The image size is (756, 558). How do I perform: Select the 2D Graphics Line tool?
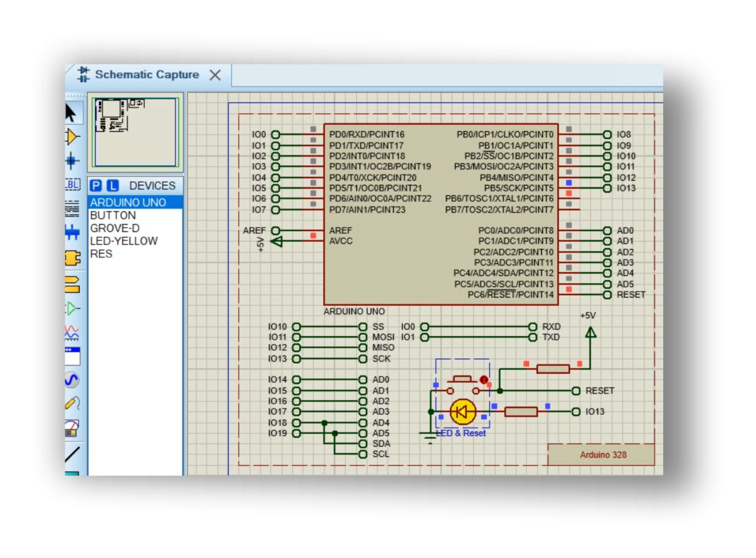(x=72, y=454)
